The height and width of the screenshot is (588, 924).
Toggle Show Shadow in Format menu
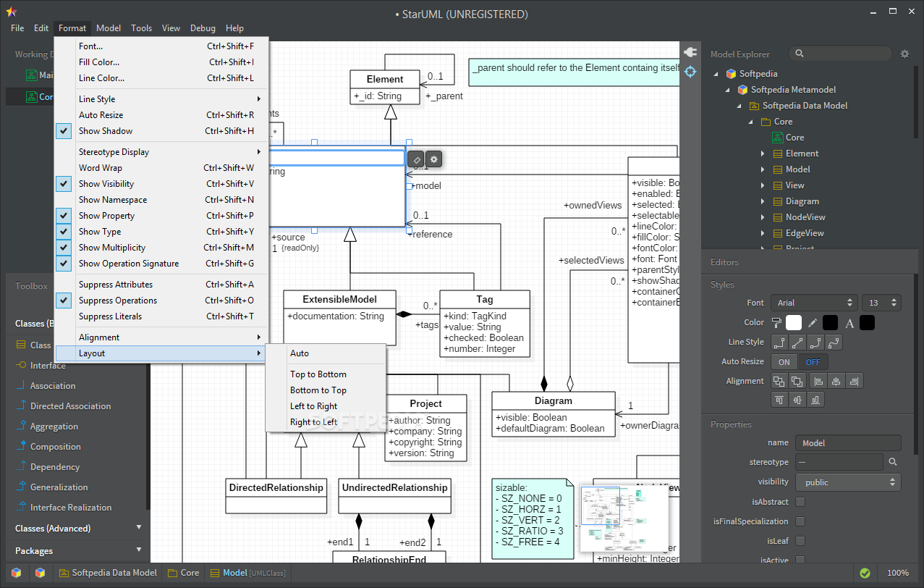click(162, 131)
